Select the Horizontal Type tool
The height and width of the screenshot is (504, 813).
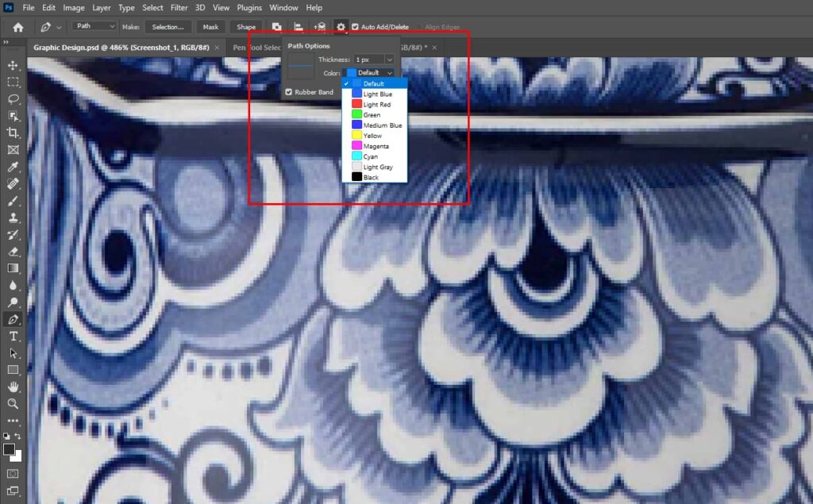[x=13, y=337]
